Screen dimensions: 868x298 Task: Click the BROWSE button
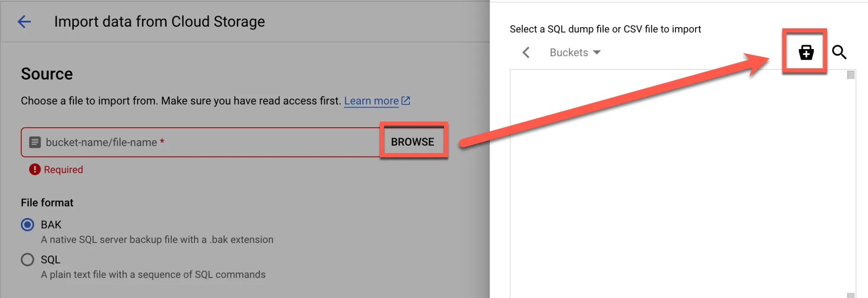pos(413,142)
